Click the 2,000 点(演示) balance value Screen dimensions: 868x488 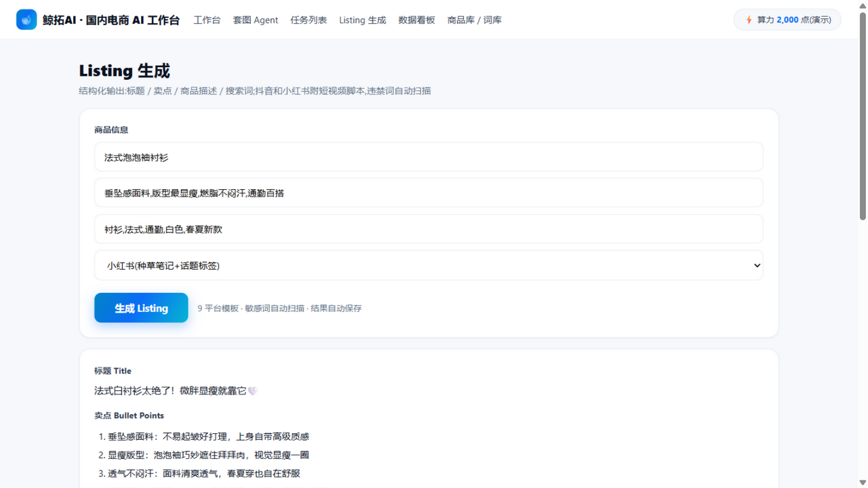tap(804, 20)
